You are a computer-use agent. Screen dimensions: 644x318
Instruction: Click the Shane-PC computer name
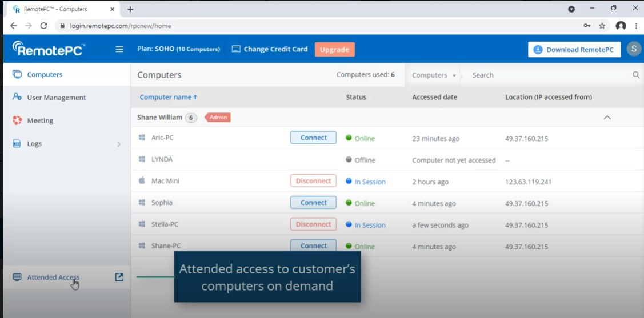166,245
